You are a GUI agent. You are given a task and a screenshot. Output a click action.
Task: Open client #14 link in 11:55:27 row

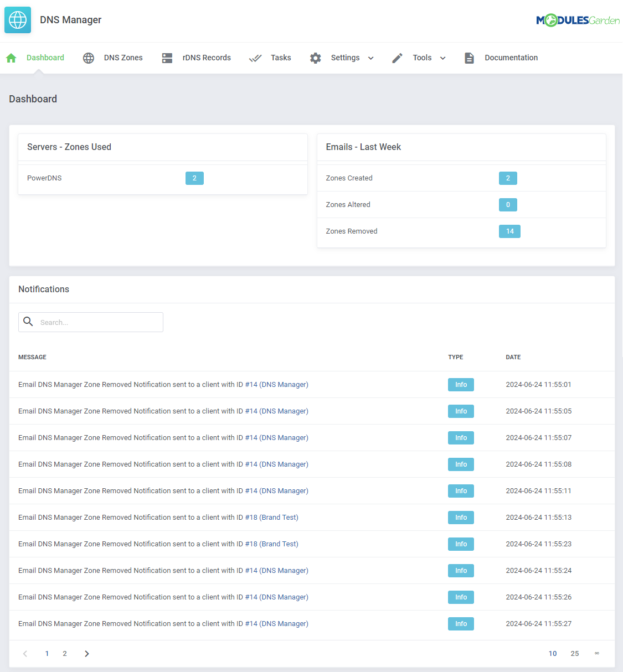276,624
